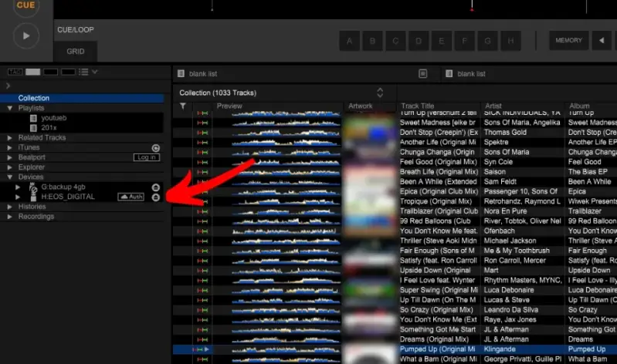Click the iTunes refresh icon
Viewport: 617px width, 364px height.
point(155,147)
